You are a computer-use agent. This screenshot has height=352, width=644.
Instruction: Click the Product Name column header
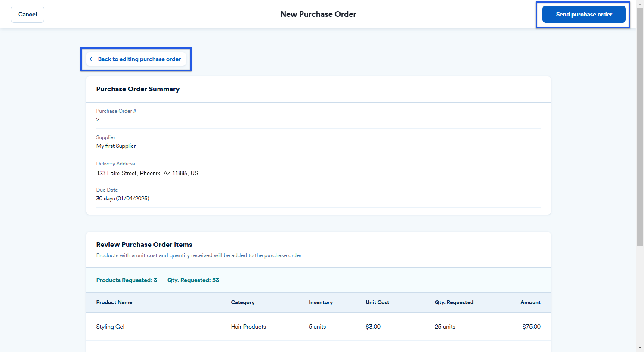tap(114, 302)
